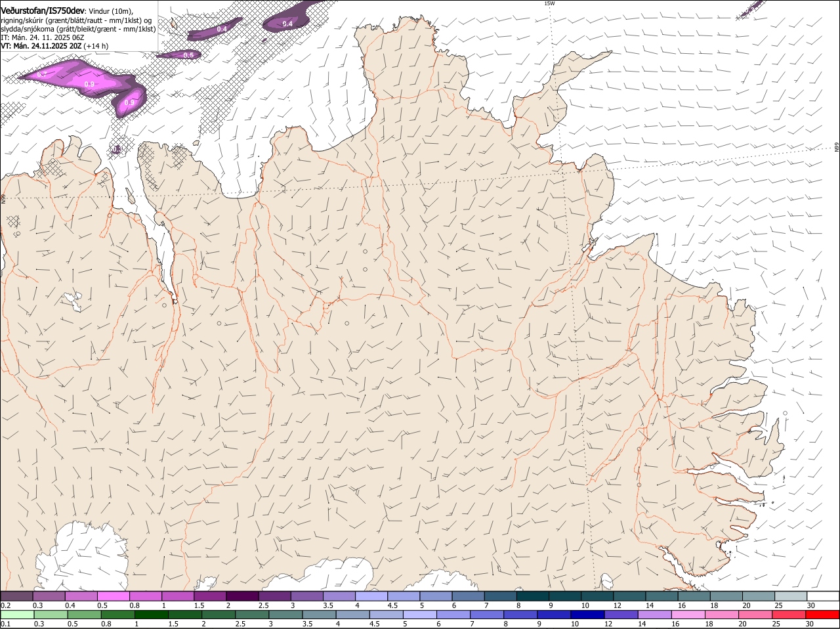Select the red 30 swatch in lower legend
Image resolution: width=840 pixels, height=629 pixels.
tap(823, 615)
